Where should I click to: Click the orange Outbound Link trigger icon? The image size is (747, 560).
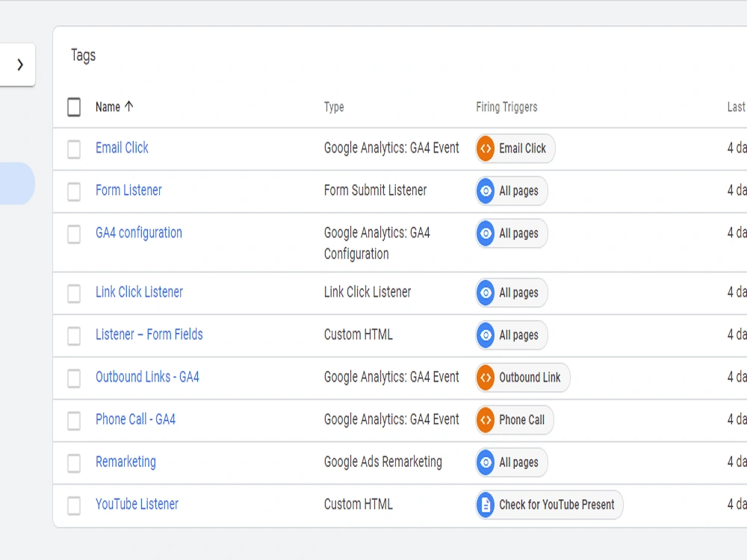click(x=486, y=378)
